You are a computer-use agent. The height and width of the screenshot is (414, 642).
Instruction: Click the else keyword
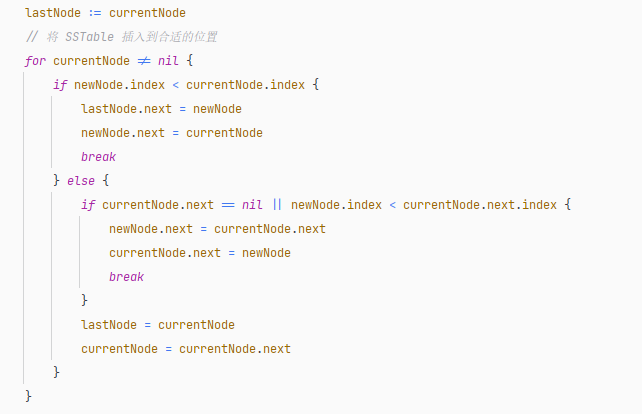tap(81, 181)
